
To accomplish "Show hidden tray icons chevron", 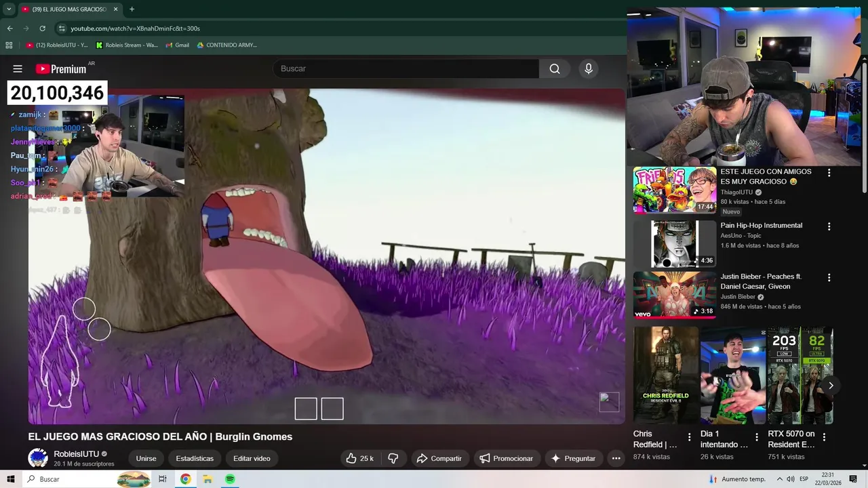I will tap(779, 479).
